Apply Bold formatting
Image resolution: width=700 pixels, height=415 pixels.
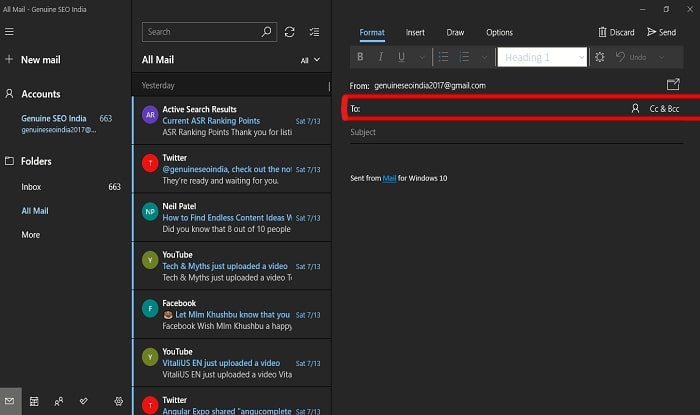click(360, 57)
